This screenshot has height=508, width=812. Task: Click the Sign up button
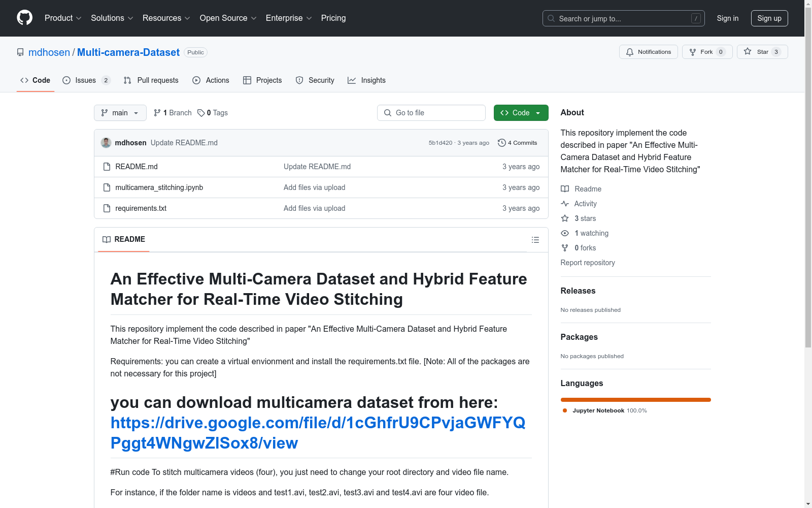[769, 18]
